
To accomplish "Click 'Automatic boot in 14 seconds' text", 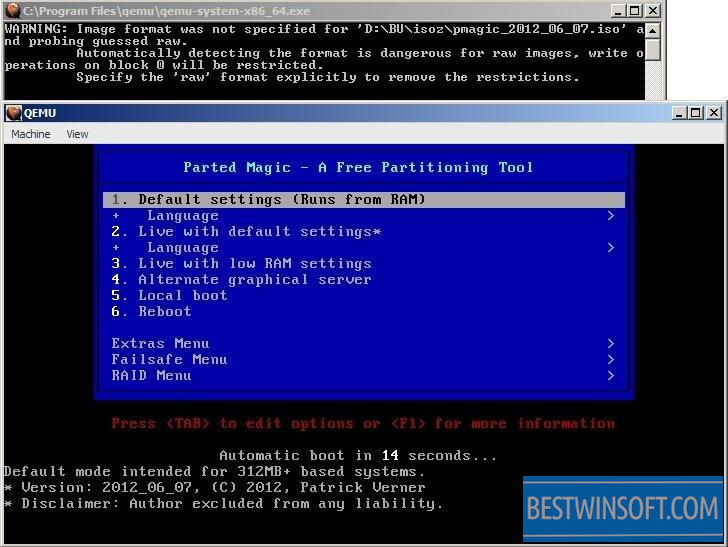I will click(x=358, y=456).
